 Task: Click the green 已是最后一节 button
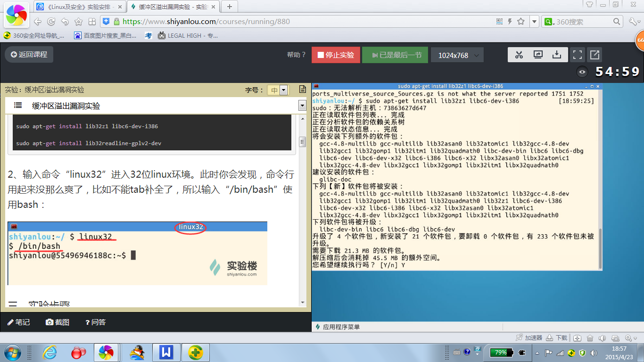(x=395, y=55)
